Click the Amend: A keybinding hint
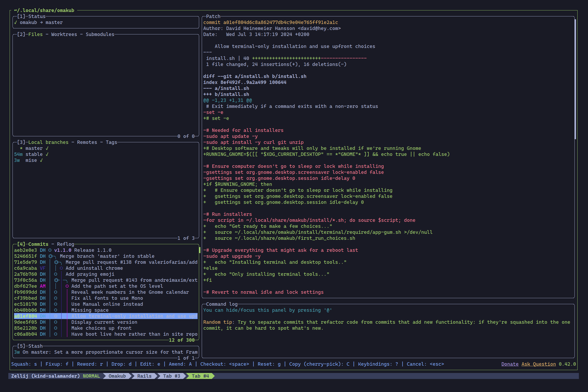Viewport: 588px width, 392px height. click(x=180, y=364)
